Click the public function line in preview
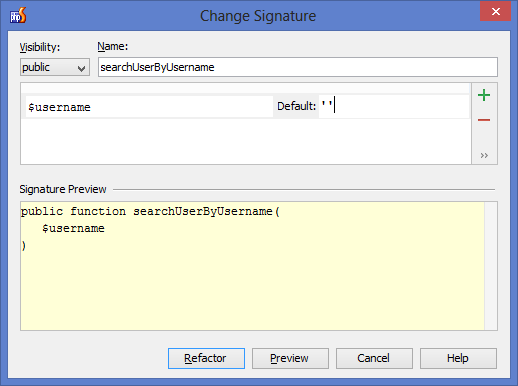The image size is (518, 386). point(150,212)
